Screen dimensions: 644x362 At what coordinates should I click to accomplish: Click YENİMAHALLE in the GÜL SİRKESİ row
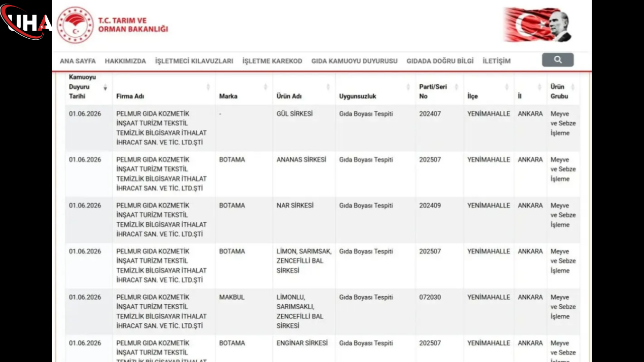[x=489, y=114]
